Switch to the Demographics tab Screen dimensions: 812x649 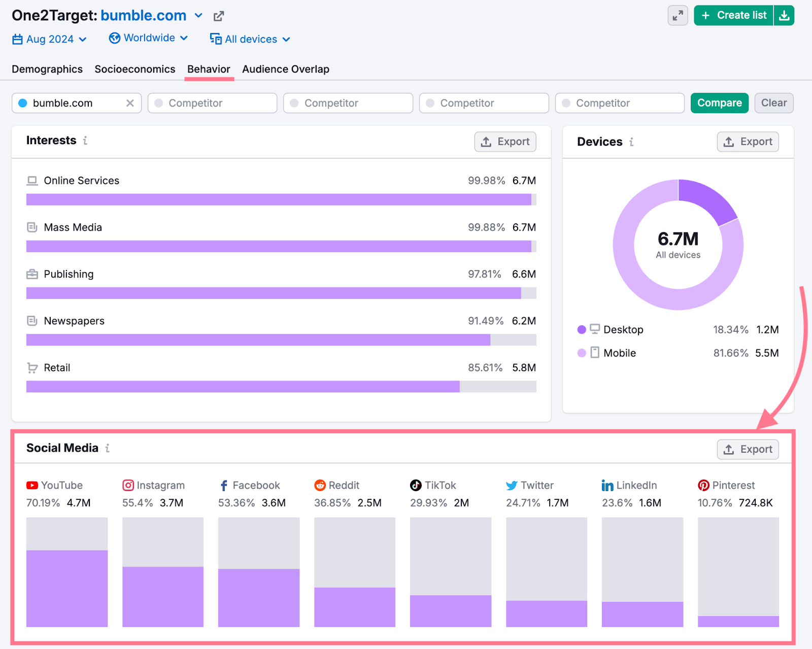pos(47,69)
